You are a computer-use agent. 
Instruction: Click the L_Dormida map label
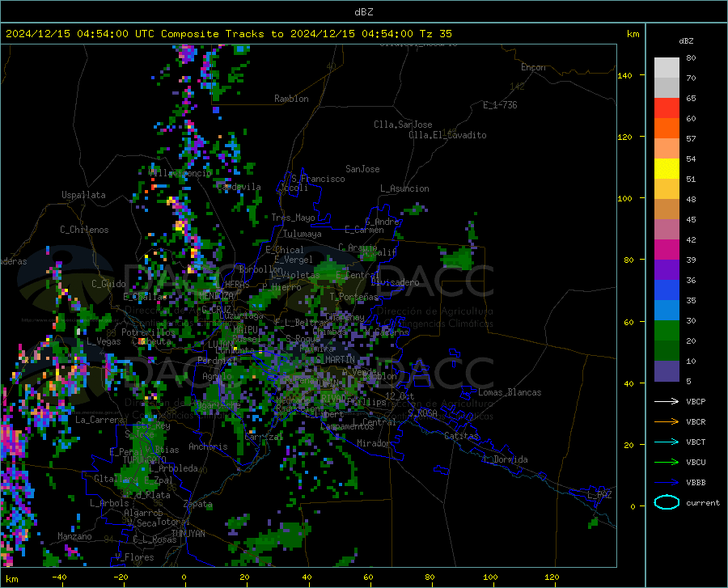(x=505, y=459)
